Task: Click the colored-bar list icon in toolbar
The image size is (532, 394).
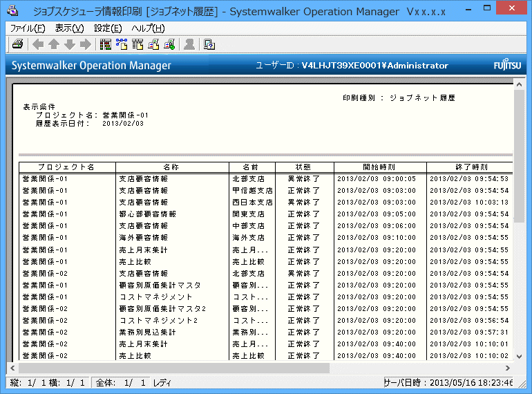Action: coord(106,45)
